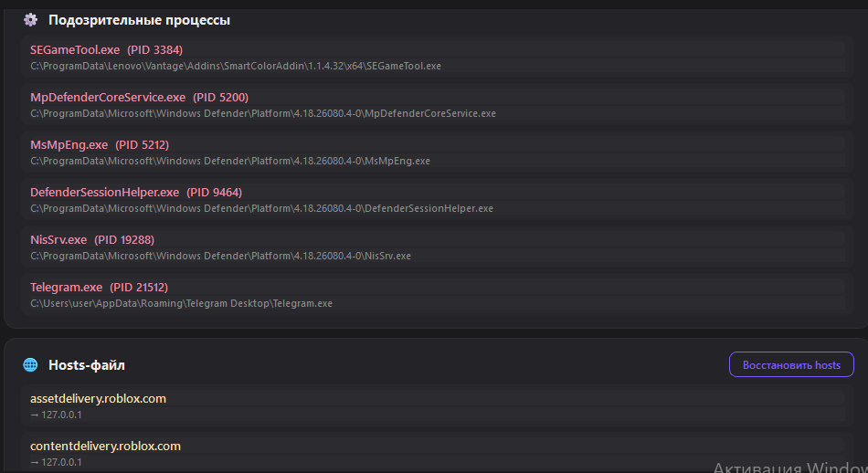Click the Восстановить hosts button

tap(791, 364)
